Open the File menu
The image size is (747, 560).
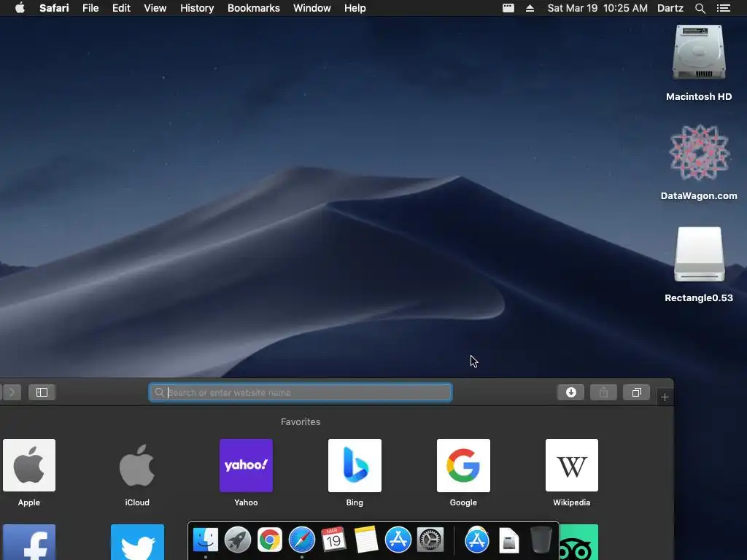point(90,8)
